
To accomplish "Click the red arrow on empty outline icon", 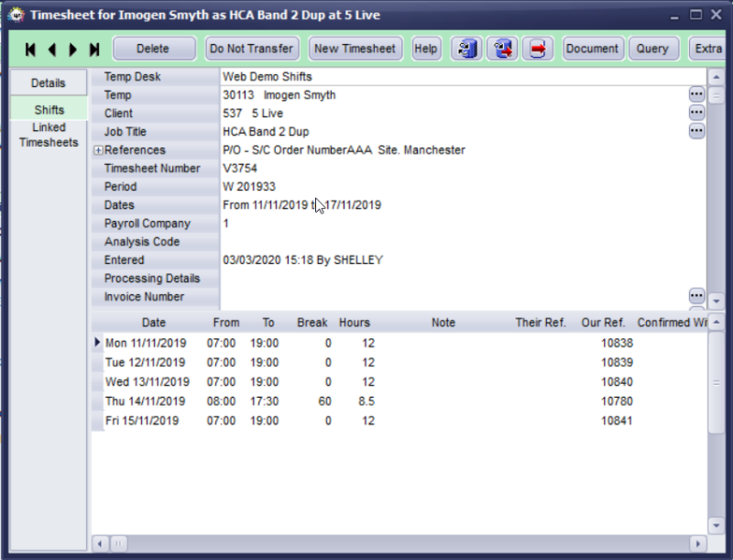I will (x=538, y=49).
